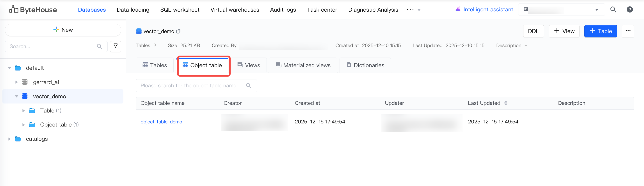
Task: Open the three-dots more actions button
Action: click(628, 31)
